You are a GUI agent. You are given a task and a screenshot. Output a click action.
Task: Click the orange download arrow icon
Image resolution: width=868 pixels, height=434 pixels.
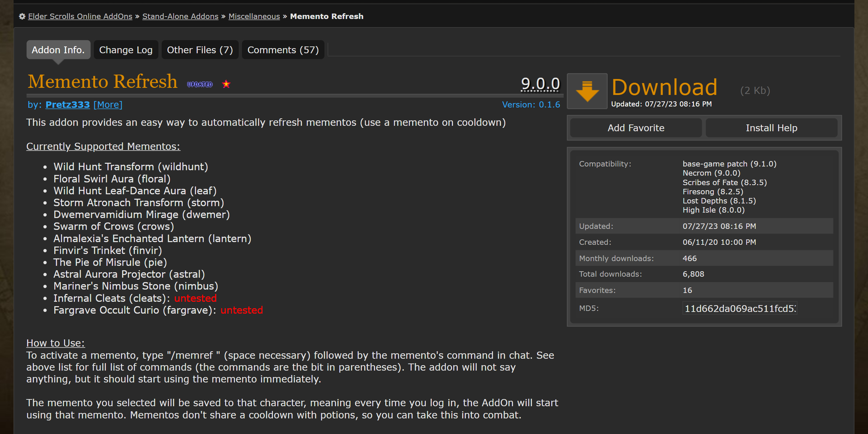[x=587, y=91]
